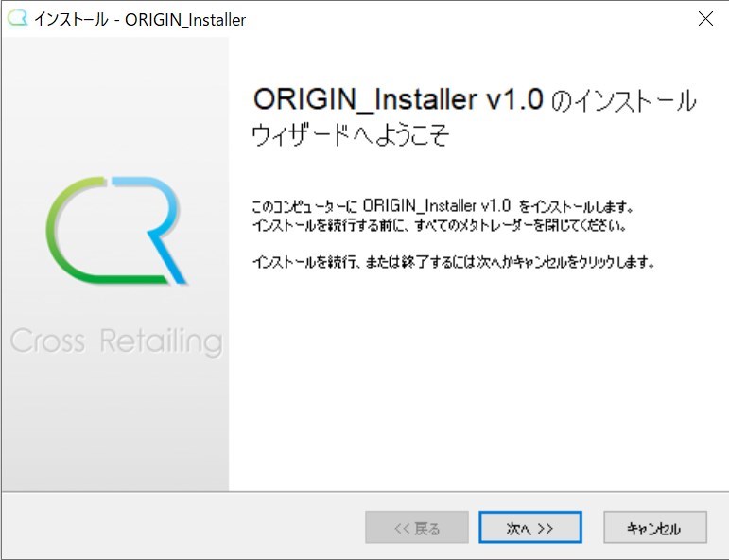The image size is (729, 560).
Task: Click text 'インストールを続行、または終了するには次へかキャンセルをクリックします。'
Action: [453, 262]
